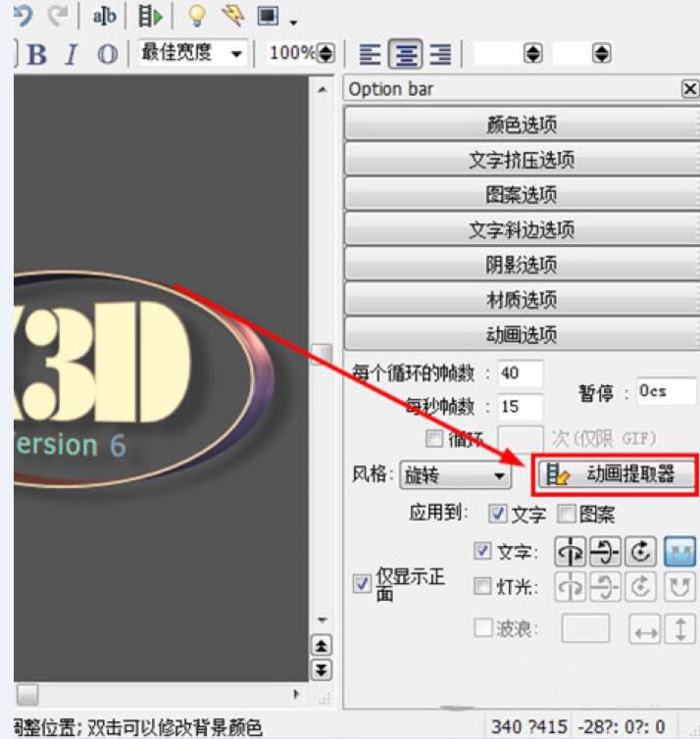Click the 暂停 field showing 0cs
This screenshot has height=739, width=700.
pyautogui.click(x=666, y=391)
